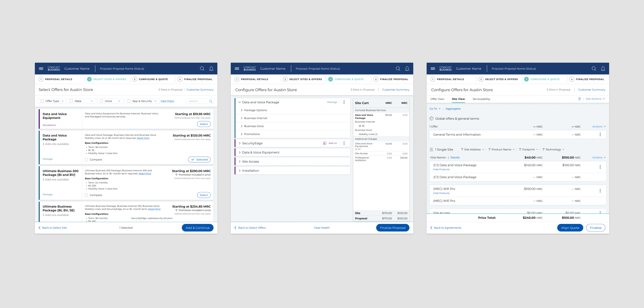Check Compare for Ultimate Business 200 Package
The image size is (644, 308).
[87, 195]
